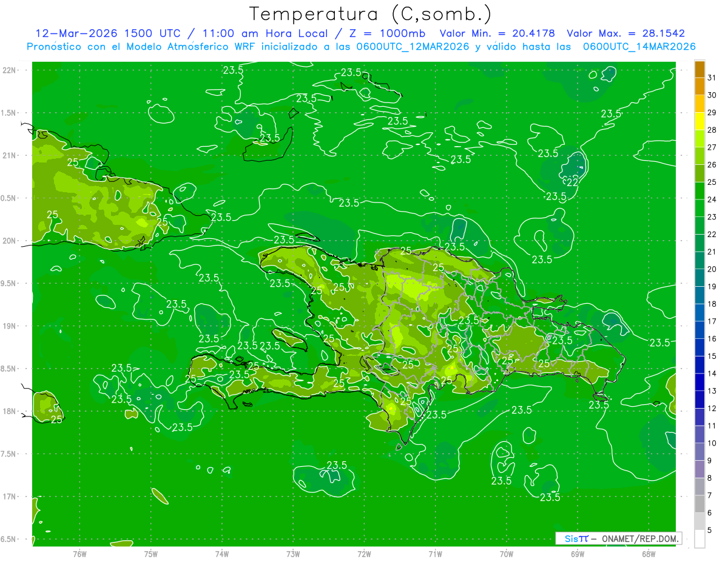728x562 pixels.
Task: Click the color legend number 11
Action: tap(712, 426)
